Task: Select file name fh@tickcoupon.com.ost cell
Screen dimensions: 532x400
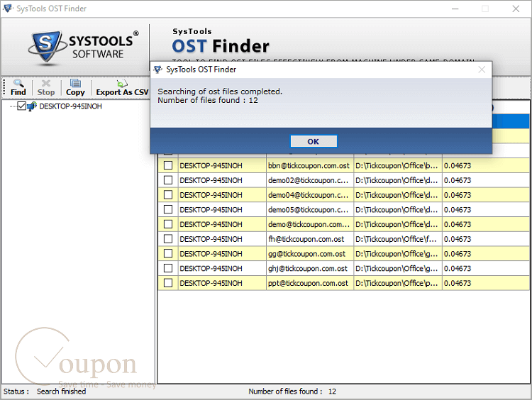Action: [310, 239]
